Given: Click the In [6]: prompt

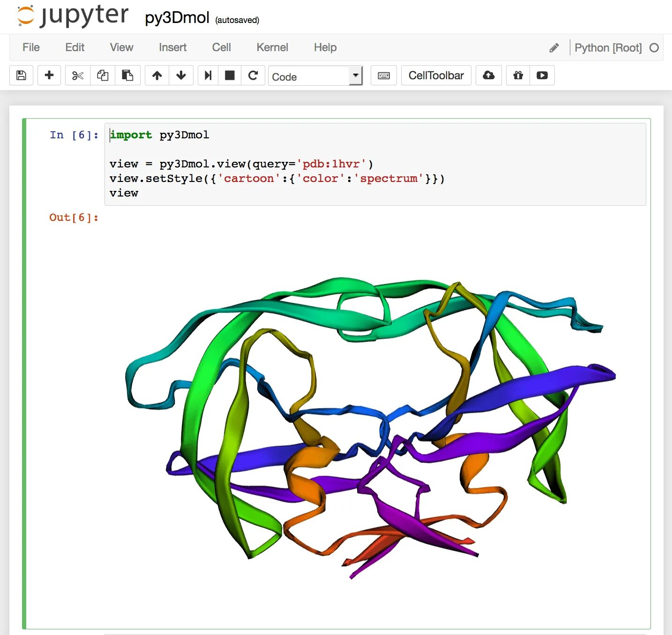Looking at the screenshot, I should pyautogui.click(x=74, y=135).
